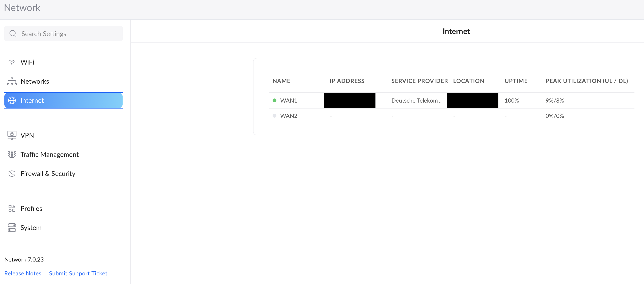
Task: Open the Release Notes link
Action: coord(23,273)
